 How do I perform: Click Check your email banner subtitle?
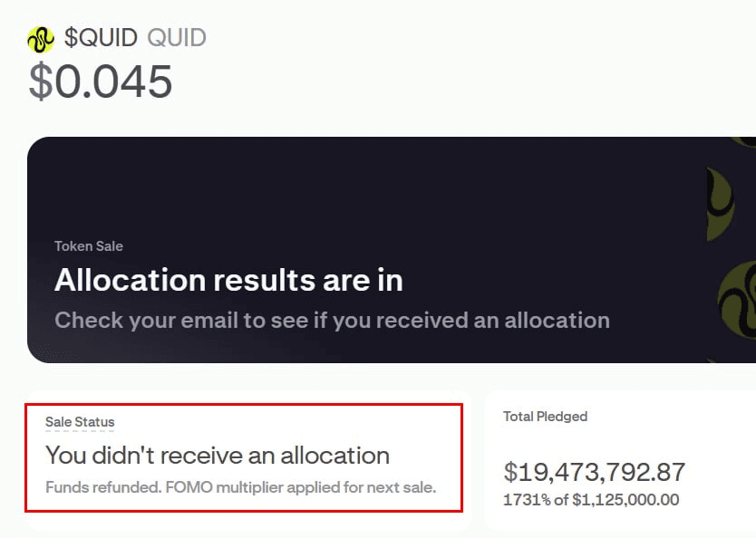[332, 321]
